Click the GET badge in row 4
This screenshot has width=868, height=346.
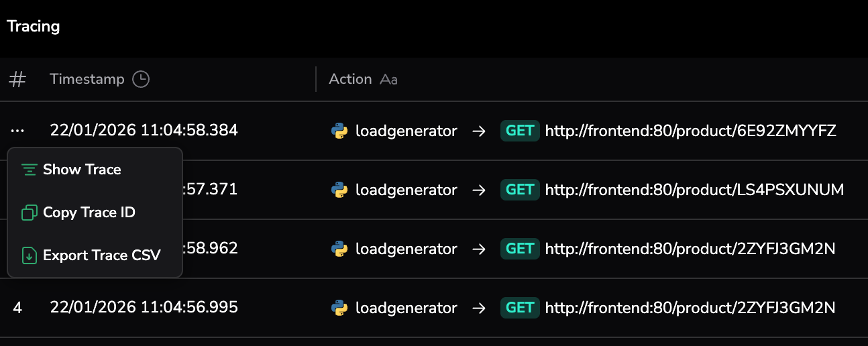tap(520, 308)
